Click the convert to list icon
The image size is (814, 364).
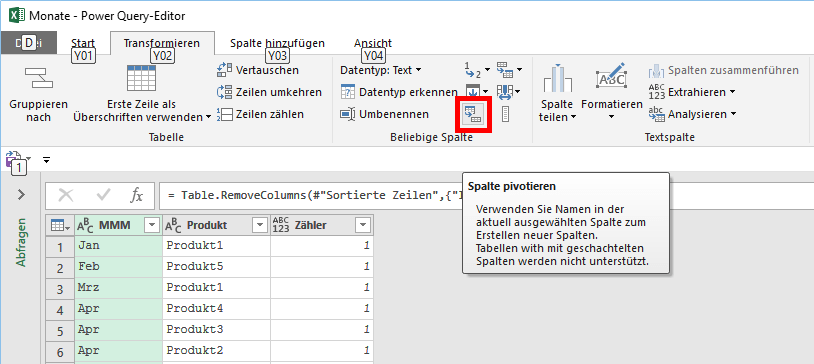pos(505,114)
